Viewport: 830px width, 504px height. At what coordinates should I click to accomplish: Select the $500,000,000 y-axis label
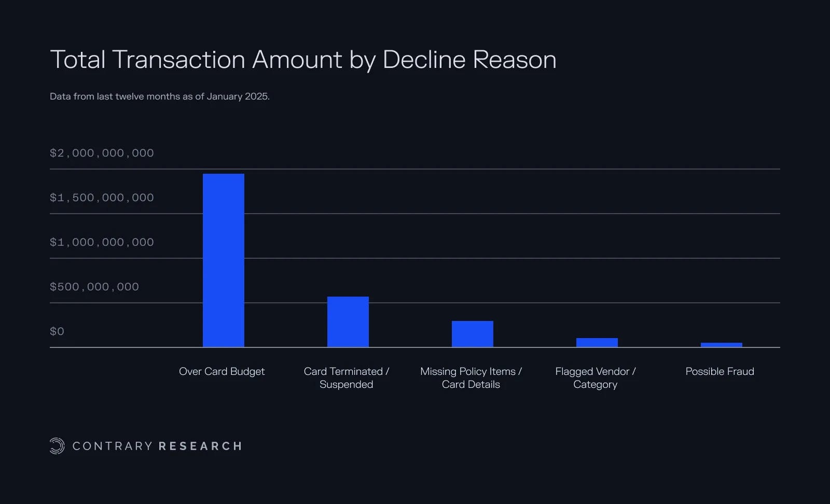[94, 287]
